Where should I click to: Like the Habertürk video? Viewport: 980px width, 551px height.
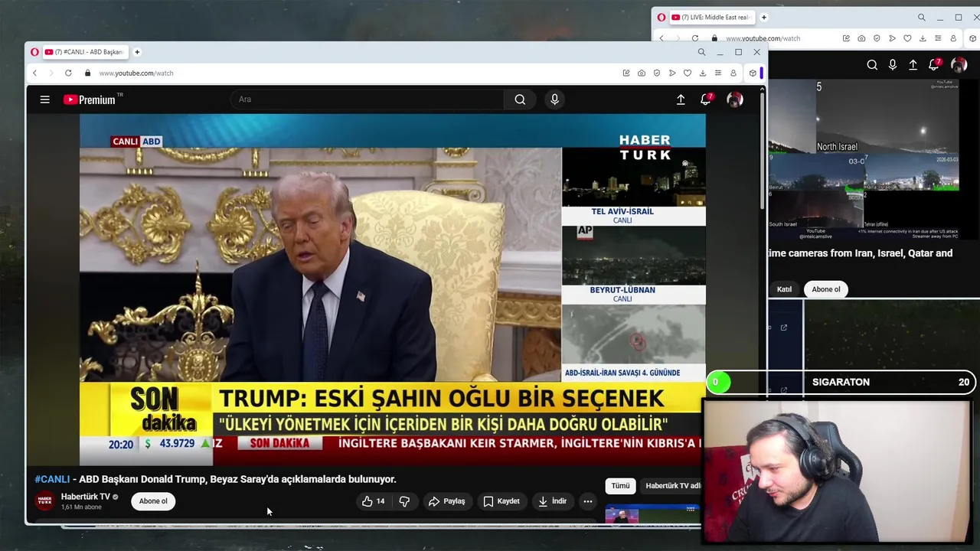374,501
